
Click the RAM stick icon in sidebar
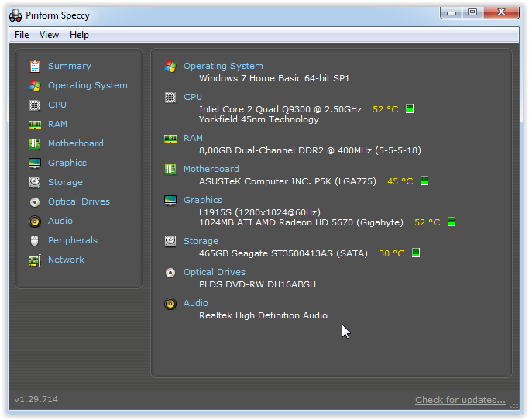tap(35, 125)
